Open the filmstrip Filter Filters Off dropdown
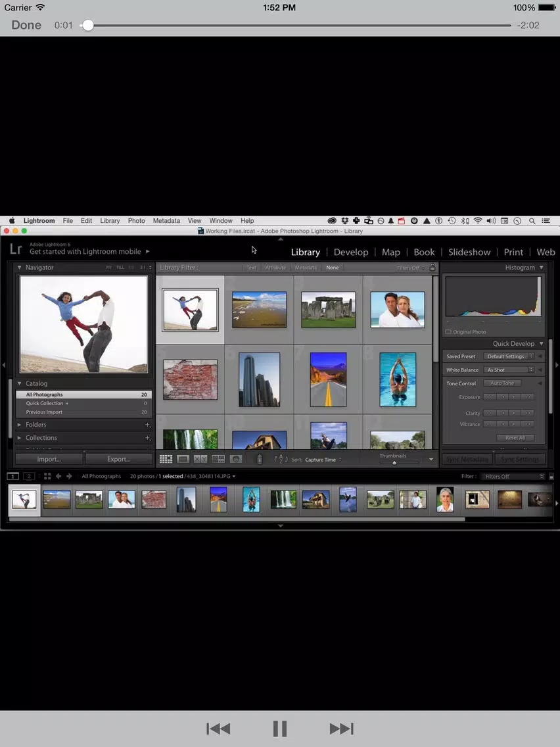The image size is (560, 747). point(513,476)
